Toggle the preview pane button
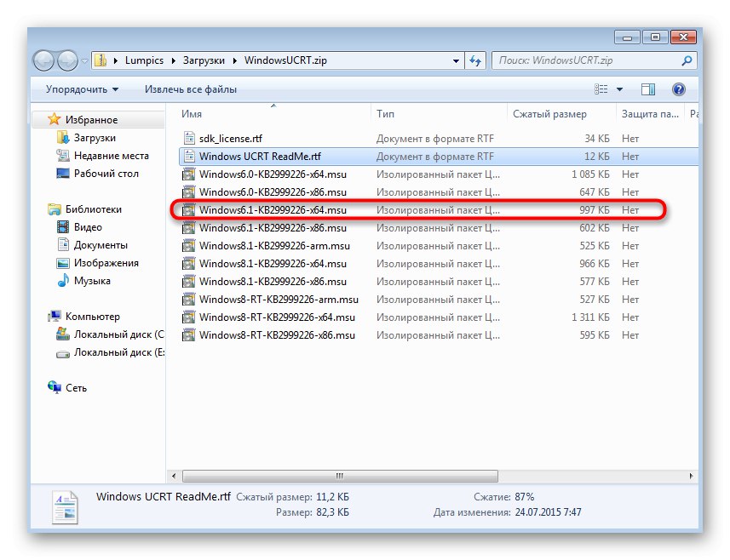Viewport: 730px width, 560px height. coord(648,89)
